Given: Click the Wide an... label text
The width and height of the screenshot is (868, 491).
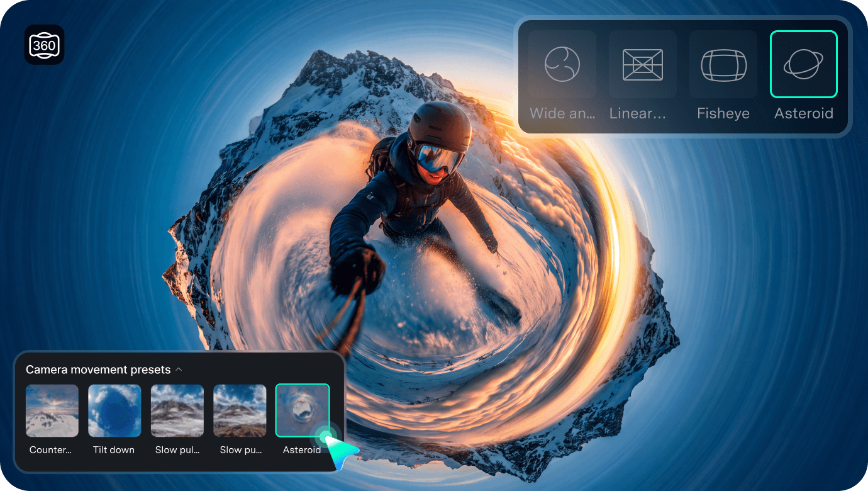Looking at the screenshot, I should tap(562, 114).
